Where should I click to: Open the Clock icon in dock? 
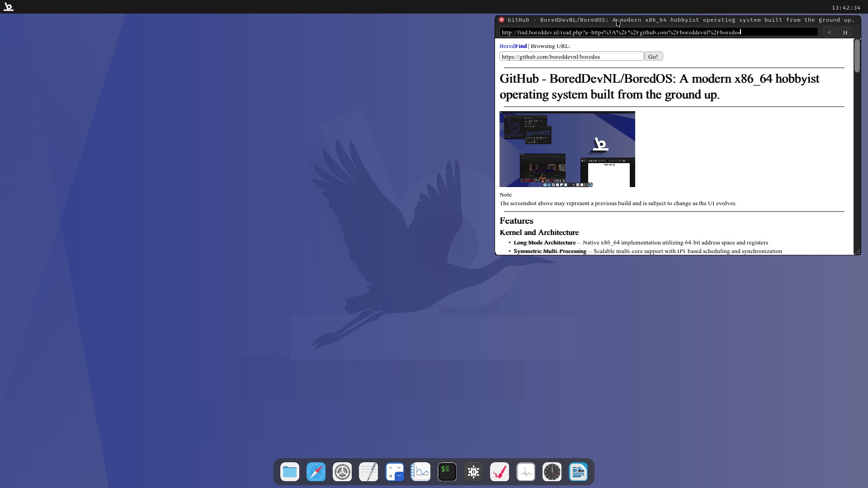pyautogui.click(x=552, y=472)
